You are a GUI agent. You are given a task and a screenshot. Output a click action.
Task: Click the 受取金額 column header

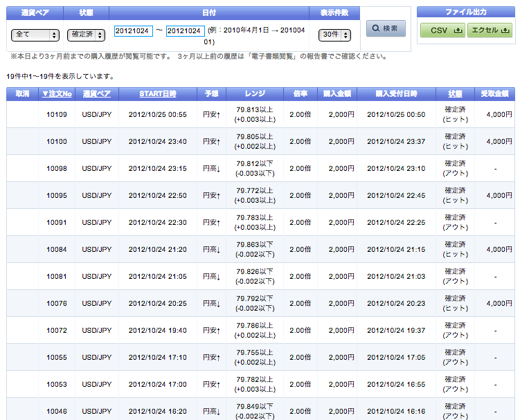click(x=494, y=93)
